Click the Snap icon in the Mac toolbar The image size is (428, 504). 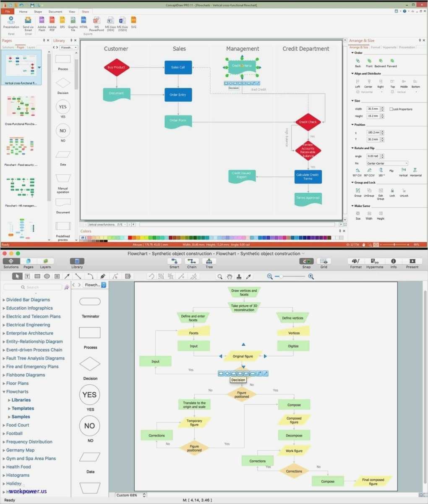pos(306,262)
